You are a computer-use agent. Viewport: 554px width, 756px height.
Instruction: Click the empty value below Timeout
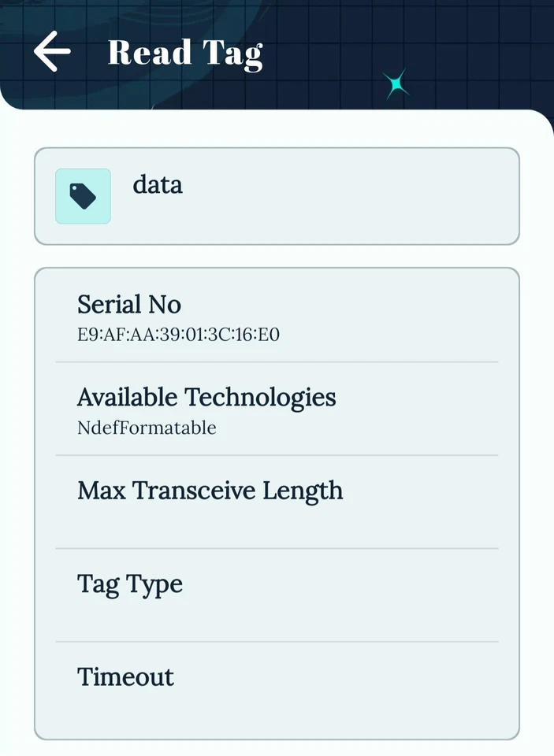158,707
